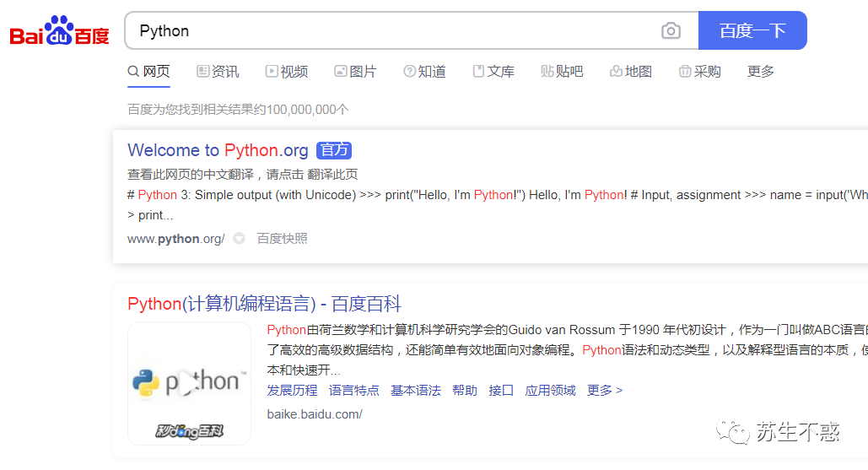Play the Python 秒懂百科 video thumbnail
This screenshot has width=868, height=470.
click(x=189, y=383)
